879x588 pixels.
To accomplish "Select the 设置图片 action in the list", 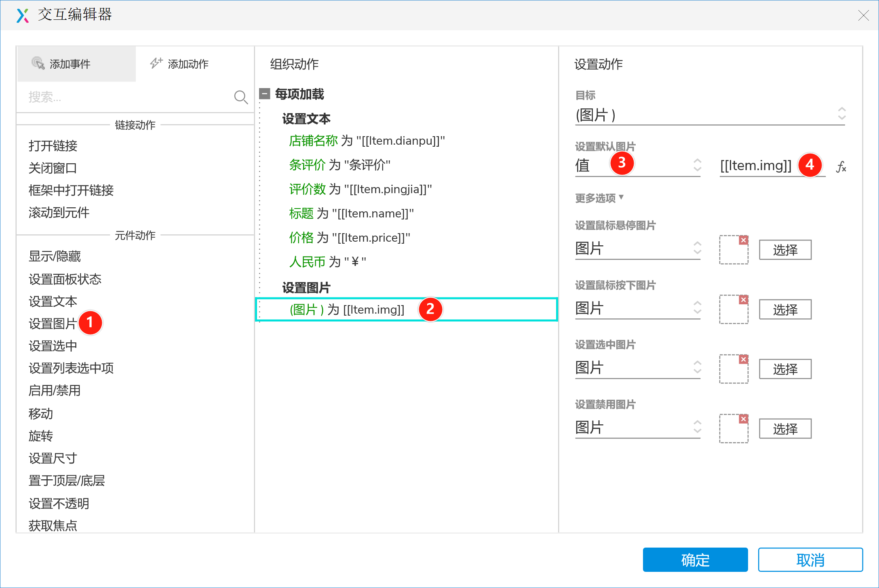I will [53, 323].
